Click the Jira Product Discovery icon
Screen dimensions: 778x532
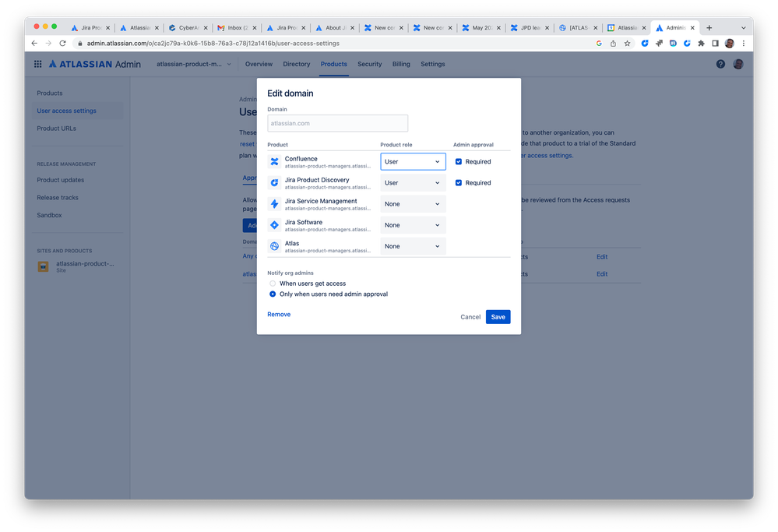tap(274, 183)
